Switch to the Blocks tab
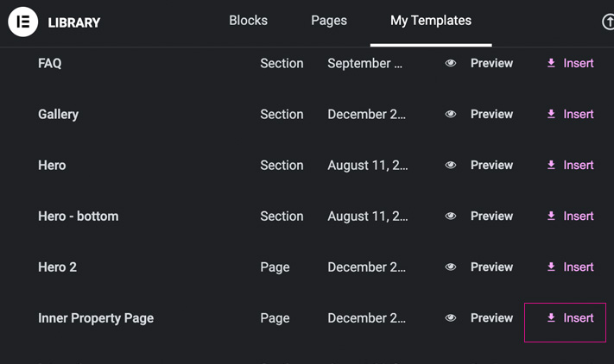The height and width of the screenshot is (364, 614). pos(248,21)
